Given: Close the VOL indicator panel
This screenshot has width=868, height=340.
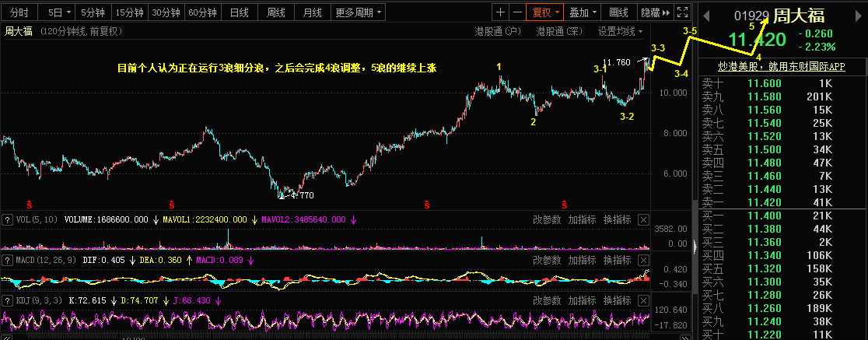Looking at the screenshot, I should point(643,220).
